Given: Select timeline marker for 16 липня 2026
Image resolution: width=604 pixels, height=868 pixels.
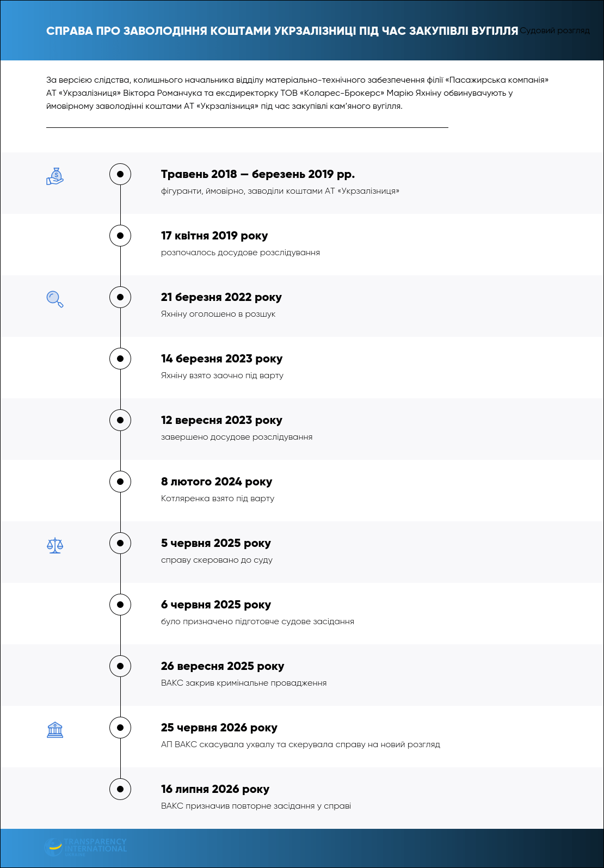Looking at the screenshot, I should pos(120,789).
